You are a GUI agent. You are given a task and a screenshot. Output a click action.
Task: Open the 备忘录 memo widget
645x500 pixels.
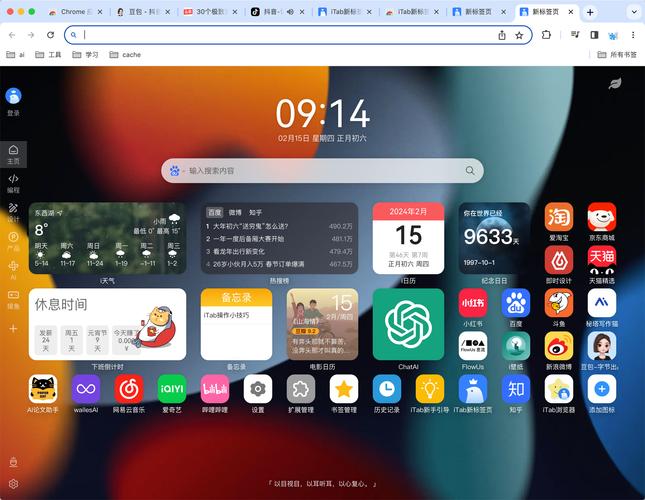[x=237, y=324]
